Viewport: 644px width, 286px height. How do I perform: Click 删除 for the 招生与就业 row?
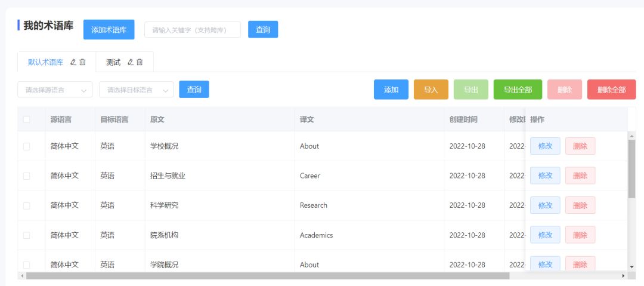click(580, 176)
